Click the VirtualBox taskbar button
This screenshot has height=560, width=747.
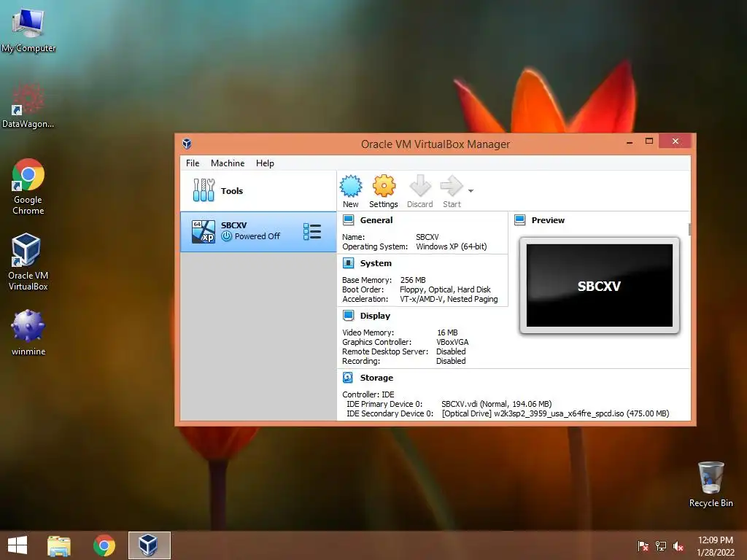point(149,545)
